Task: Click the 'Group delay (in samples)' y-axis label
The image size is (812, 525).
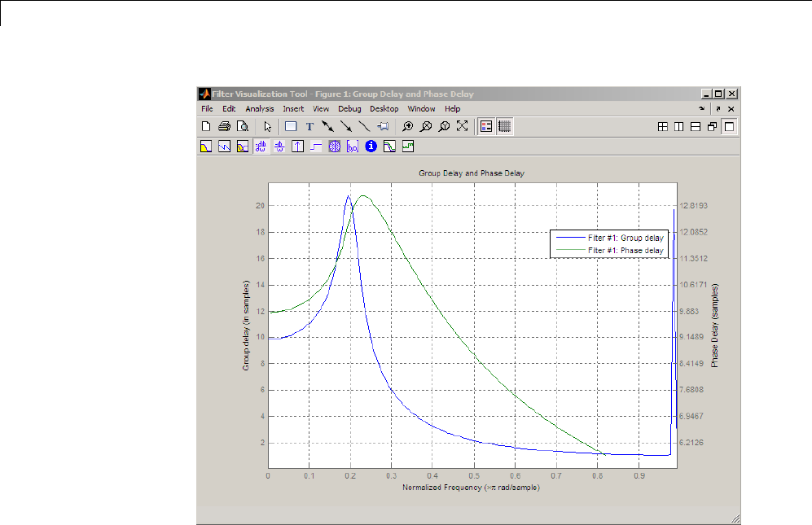Action: click(x=246, y=325)
